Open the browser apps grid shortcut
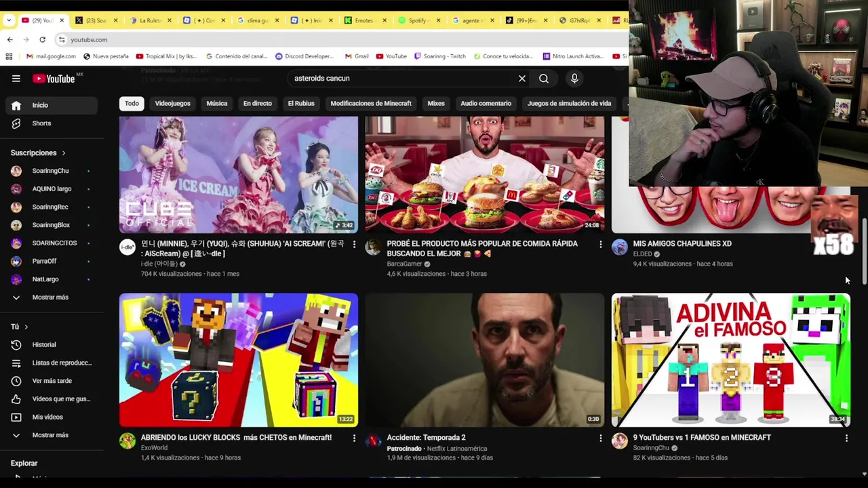This screenshot has height=488, width=868. (x=9, y=56)
